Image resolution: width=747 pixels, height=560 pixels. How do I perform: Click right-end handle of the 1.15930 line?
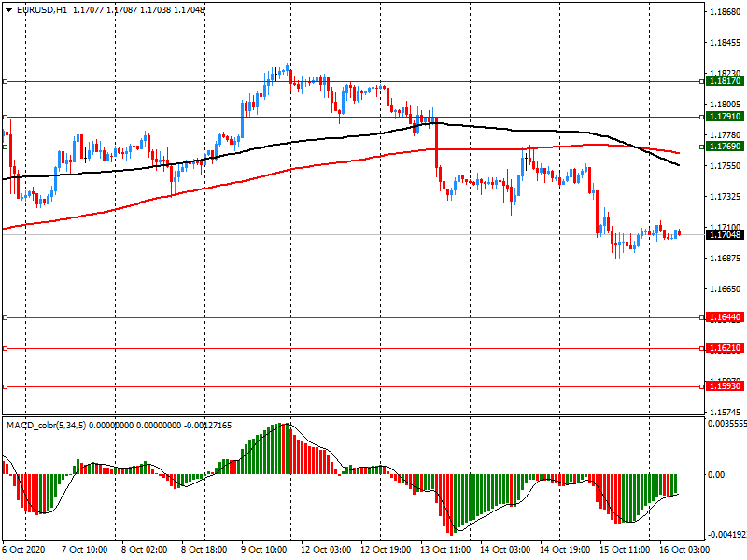[702, 386]
